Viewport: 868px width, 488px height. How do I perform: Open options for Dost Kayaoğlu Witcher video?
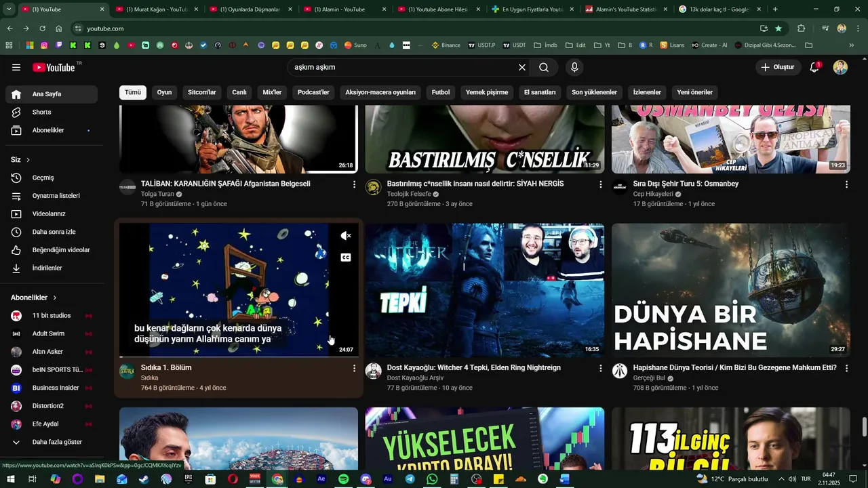(x=600, y=368)
